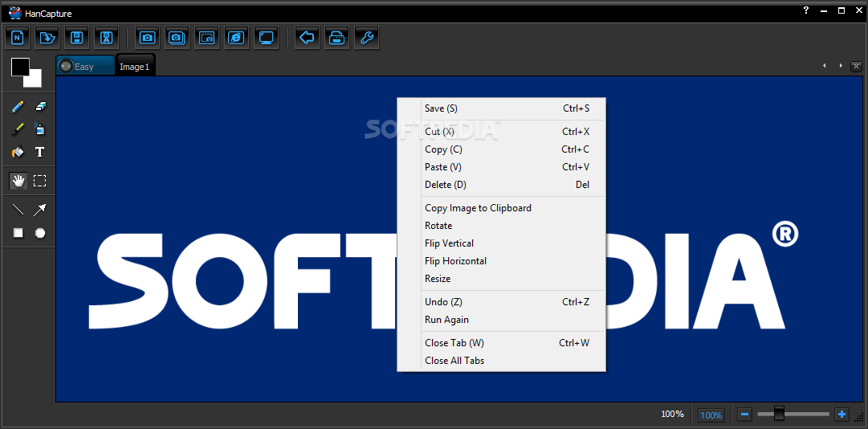Click the zoom slider handle
868x429 pixels.
[780, 413]
